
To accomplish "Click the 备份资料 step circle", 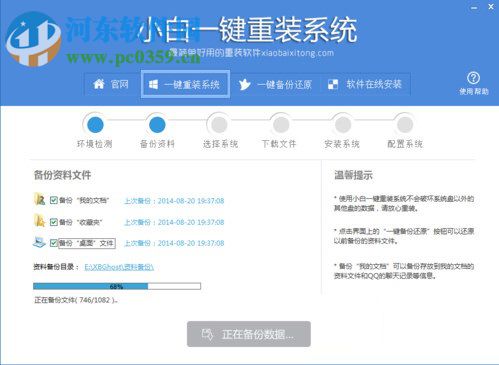I will tap(157, 125).
